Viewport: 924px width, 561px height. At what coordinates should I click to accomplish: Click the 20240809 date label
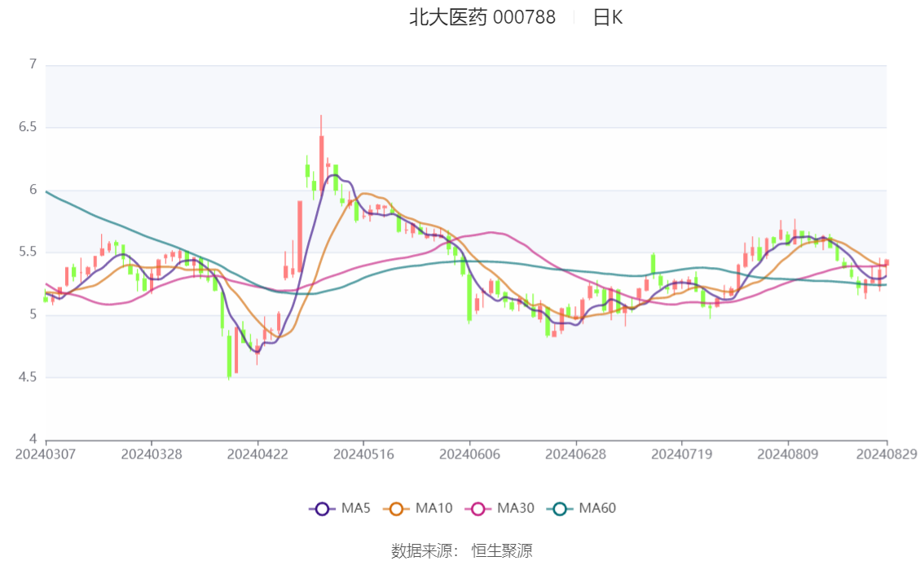[788, 454]
